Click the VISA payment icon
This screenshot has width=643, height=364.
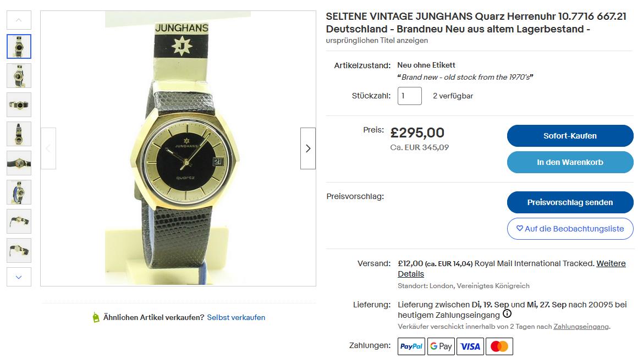click(470, 346)
